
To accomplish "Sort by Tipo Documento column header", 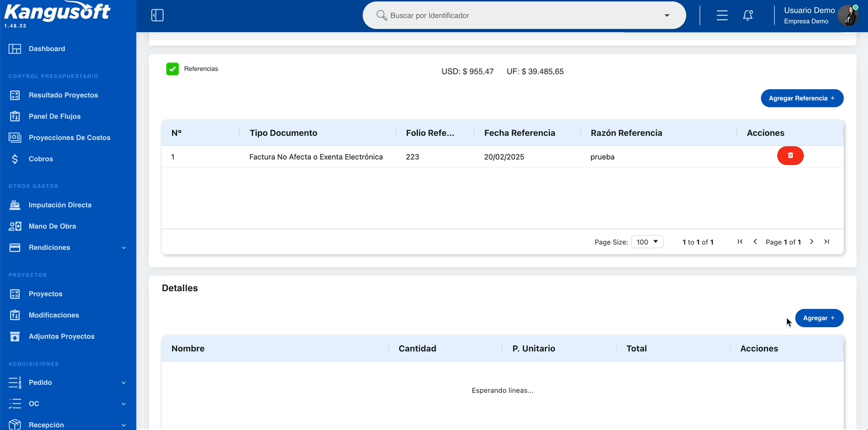I will 283,133.
